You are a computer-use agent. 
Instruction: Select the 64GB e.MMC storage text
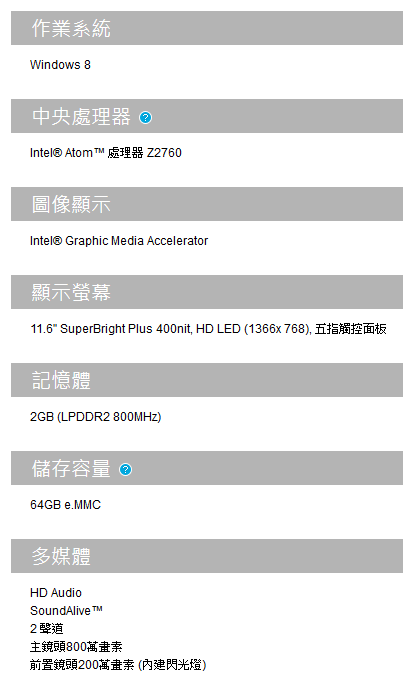65,504
